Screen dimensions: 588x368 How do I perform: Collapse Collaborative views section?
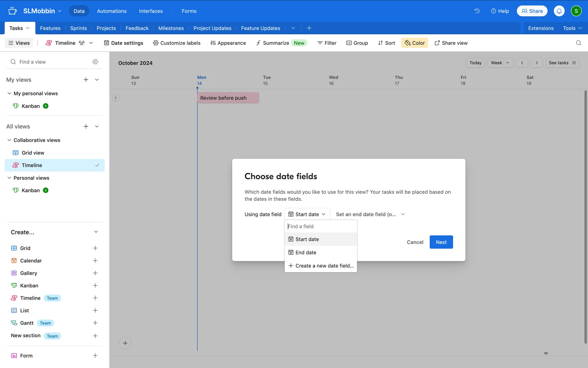9,140
